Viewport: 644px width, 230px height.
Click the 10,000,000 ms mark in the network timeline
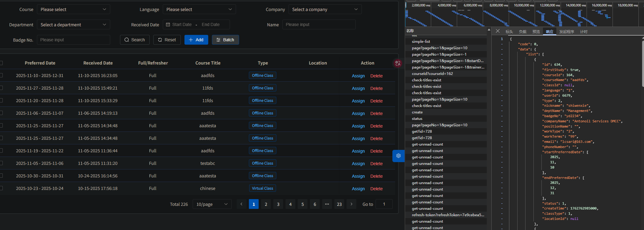[x=524, y=5]
